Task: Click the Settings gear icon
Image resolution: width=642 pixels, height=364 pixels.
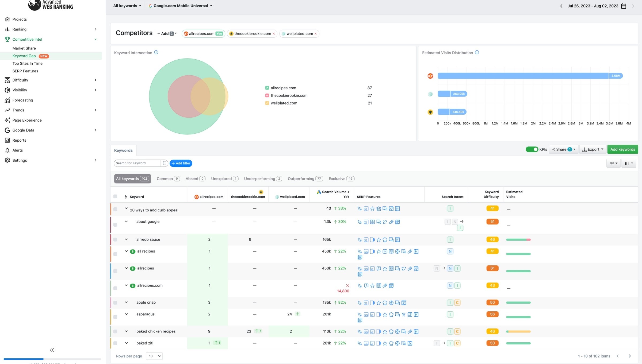Action: [7, 160]
